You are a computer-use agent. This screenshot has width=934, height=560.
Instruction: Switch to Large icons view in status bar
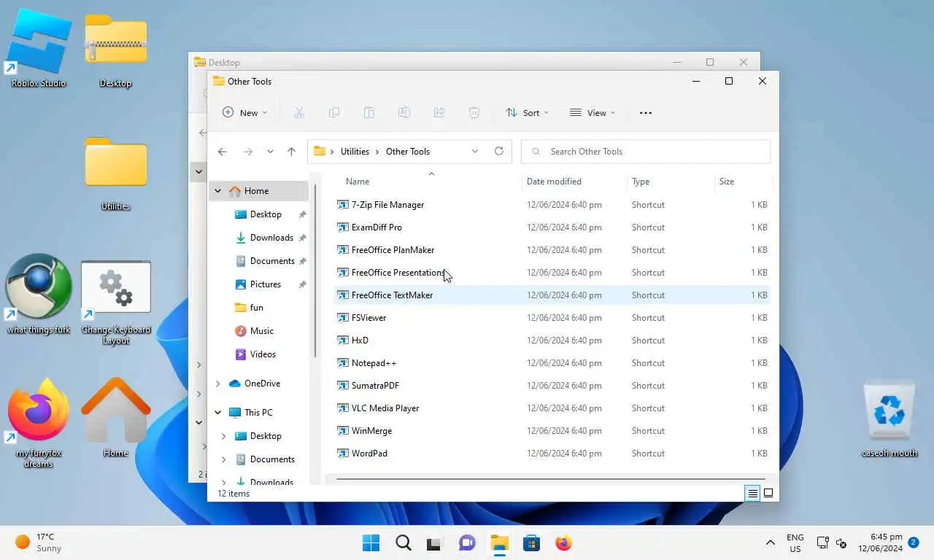point(768,494)
